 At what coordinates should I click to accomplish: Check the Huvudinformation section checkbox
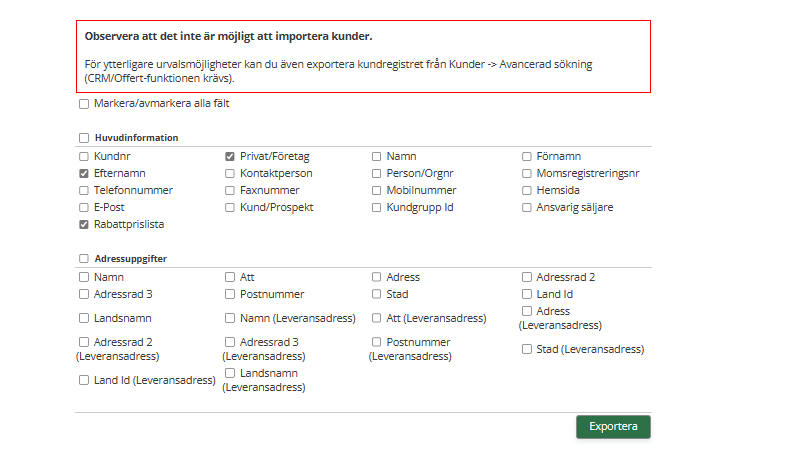click(x=84, y=138)
